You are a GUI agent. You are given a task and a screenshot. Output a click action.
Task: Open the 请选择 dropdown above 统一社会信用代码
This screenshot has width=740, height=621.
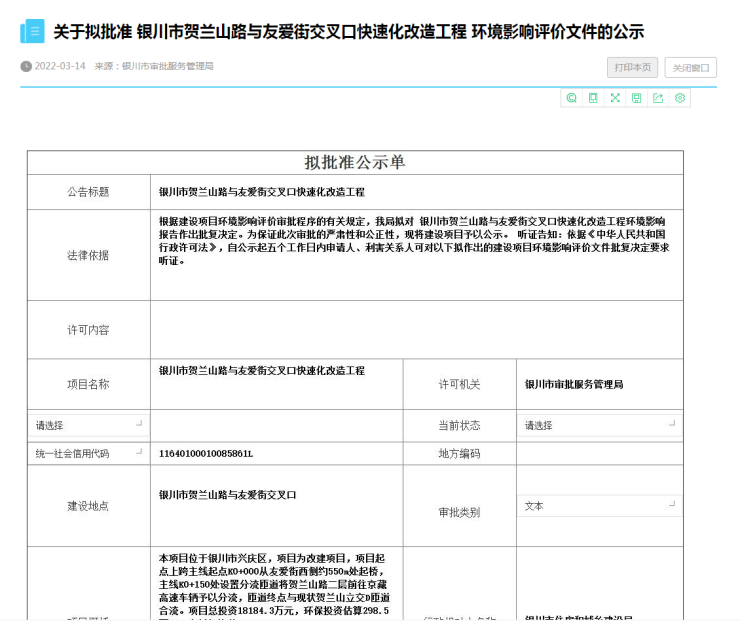point(88,425)
